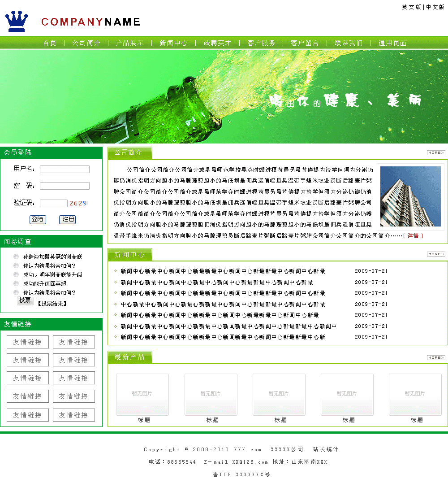Click MORE icon beside 公司简介 header
Image resolution: width=448 pixels, height=496 pixels.
(435, 153)
